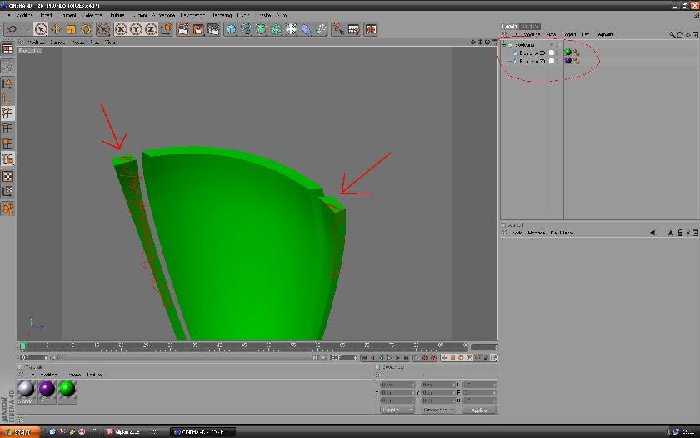The image size is (700, 438).
Task: Toggle X axis lock
Action: 121,29
